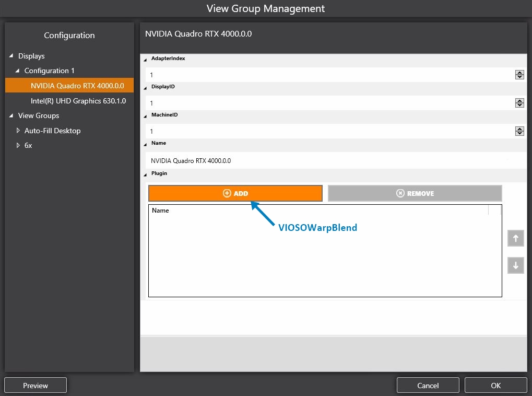Screen dimensions: 532x396
Task: Confirm with the OK button
Action: [x=495, y=385]
